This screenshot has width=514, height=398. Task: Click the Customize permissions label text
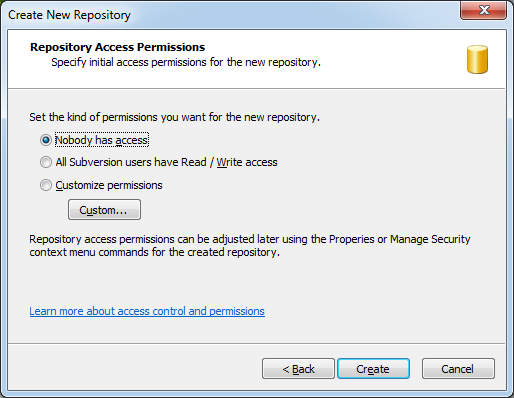(109, 185)
